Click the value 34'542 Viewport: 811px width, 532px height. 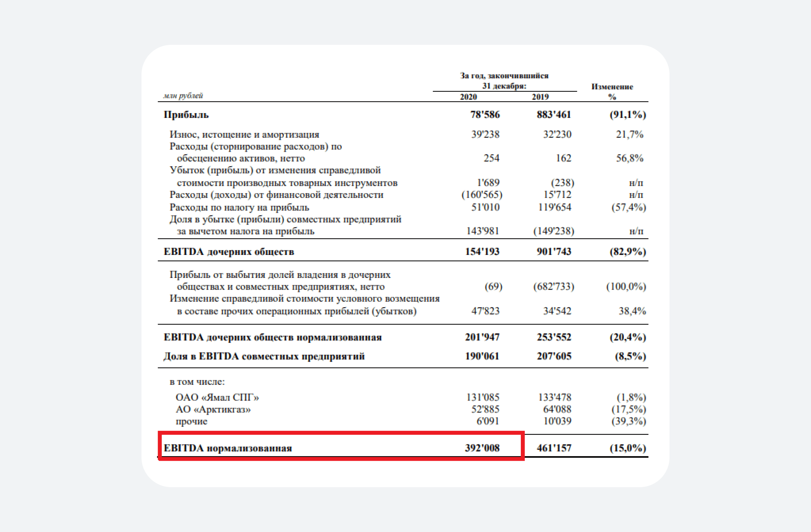pos(557,311)
